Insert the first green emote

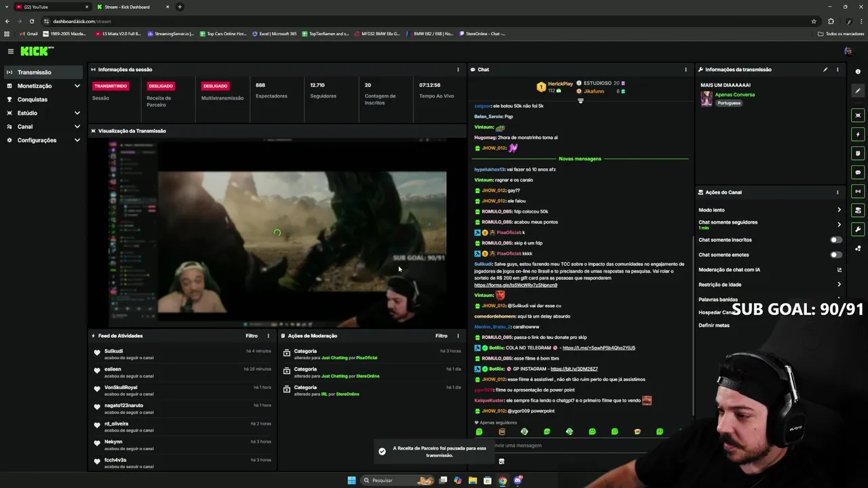pos(479,432)
